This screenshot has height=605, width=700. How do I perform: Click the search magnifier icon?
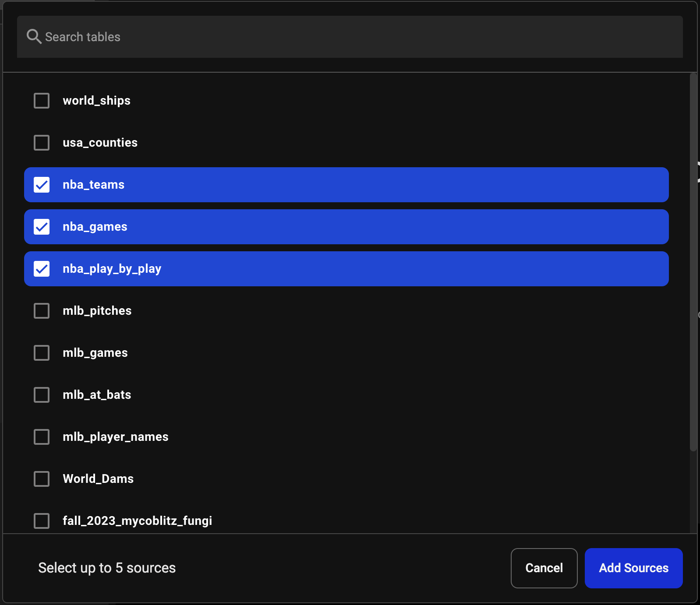click(34, 37)
